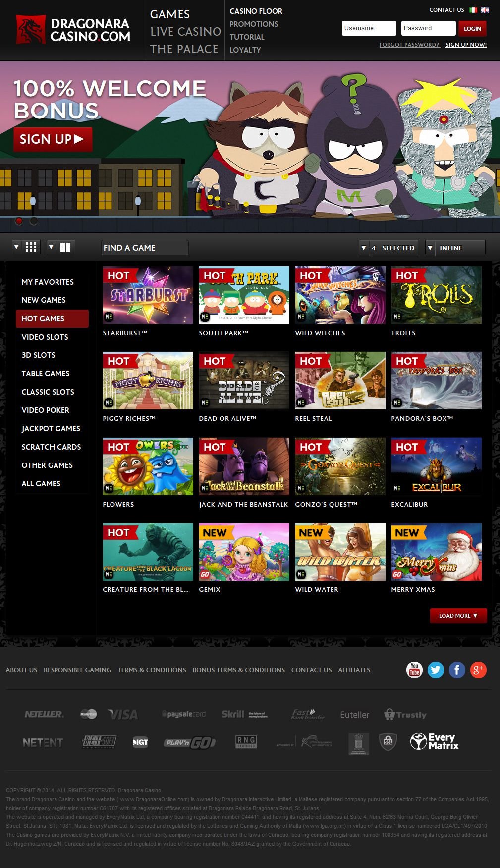Viewport: 500px width, 868px height.
Task: Select the second banner slide dot
Action: coord(34,221)
